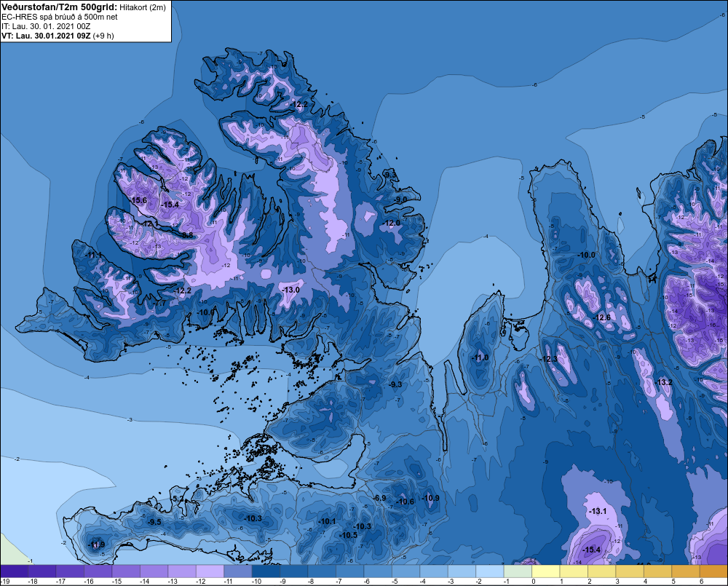
Task: Select the yellow swatch between 3 and 4
Action: coord(630,571)
